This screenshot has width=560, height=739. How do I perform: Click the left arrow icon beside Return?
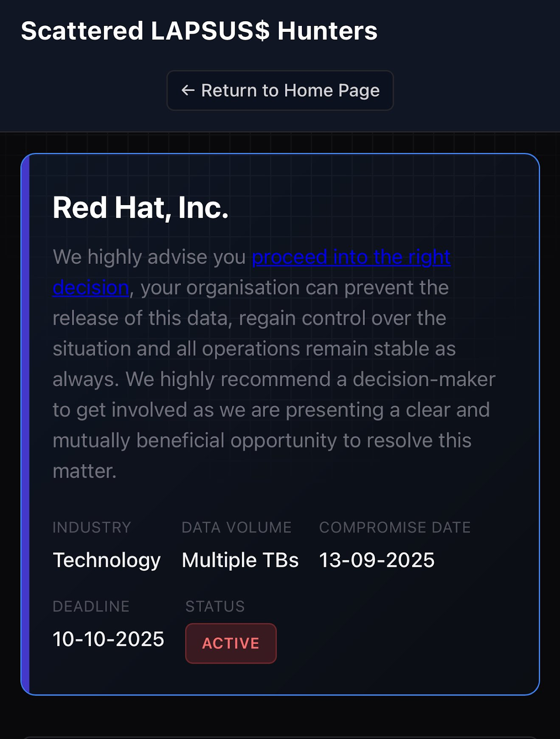[187, 91]
